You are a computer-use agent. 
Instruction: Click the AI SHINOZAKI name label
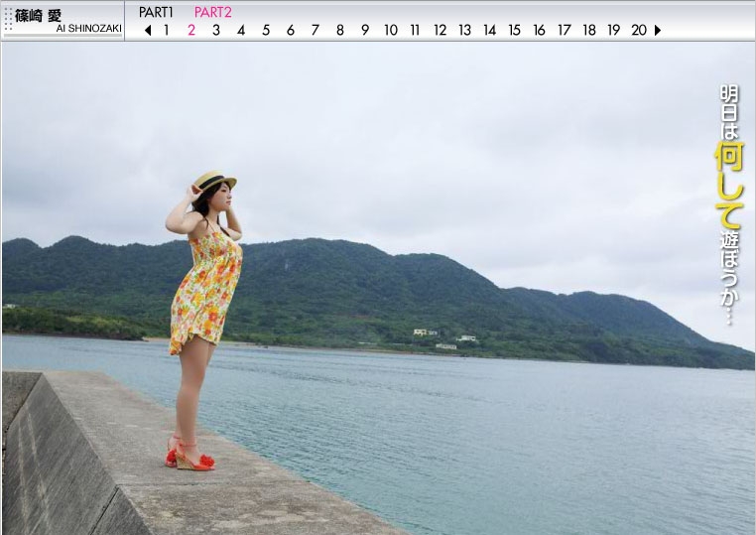click(88, 29)
